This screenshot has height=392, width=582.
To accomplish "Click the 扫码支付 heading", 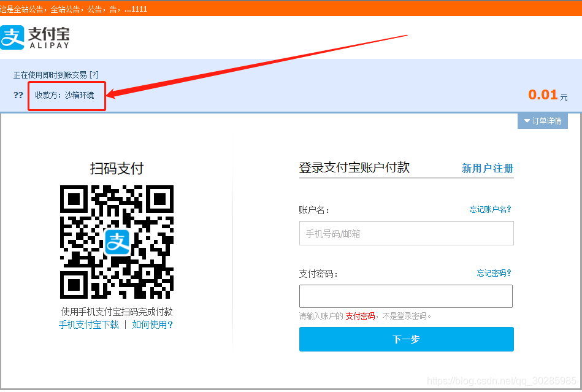I will 117,168.
